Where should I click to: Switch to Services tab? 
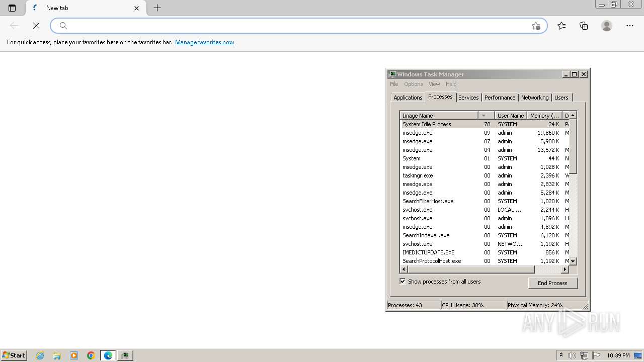tap(468, 98)
